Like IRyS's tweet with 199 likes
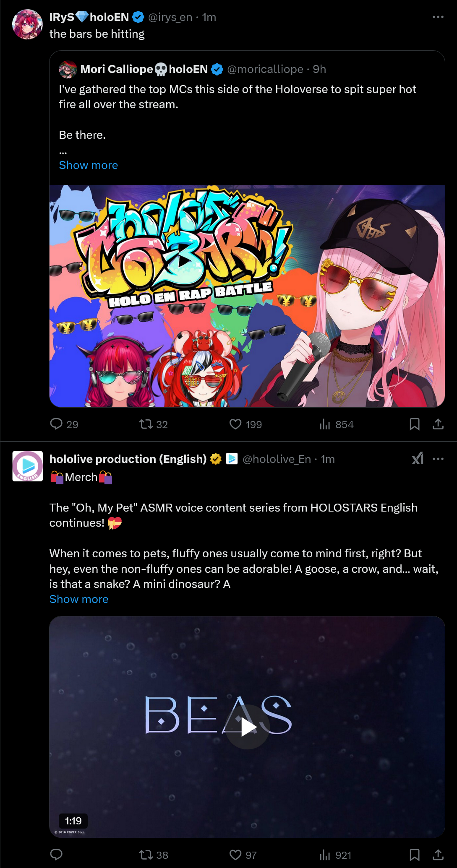 point(245,424)
